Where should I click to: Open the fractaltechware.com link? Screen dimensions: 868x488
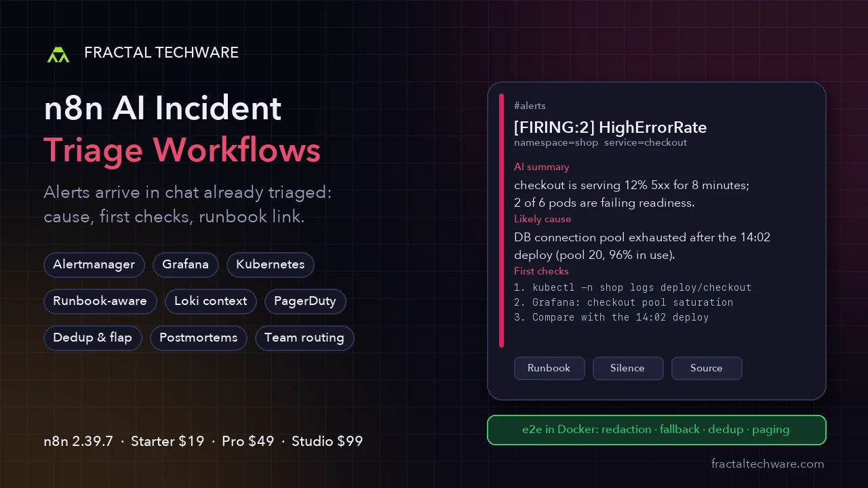pos(768,464)
